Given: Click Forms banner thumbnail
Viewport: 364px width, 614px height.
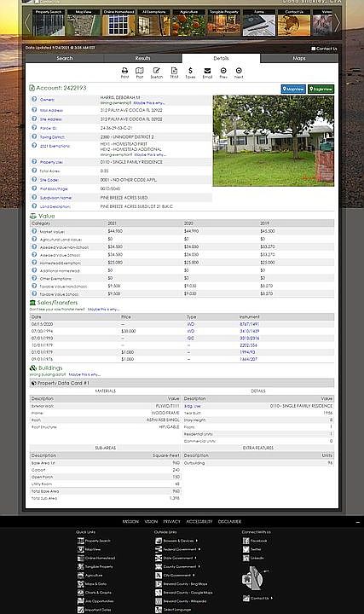Looking at the screenshot, I should pos(258,23).
